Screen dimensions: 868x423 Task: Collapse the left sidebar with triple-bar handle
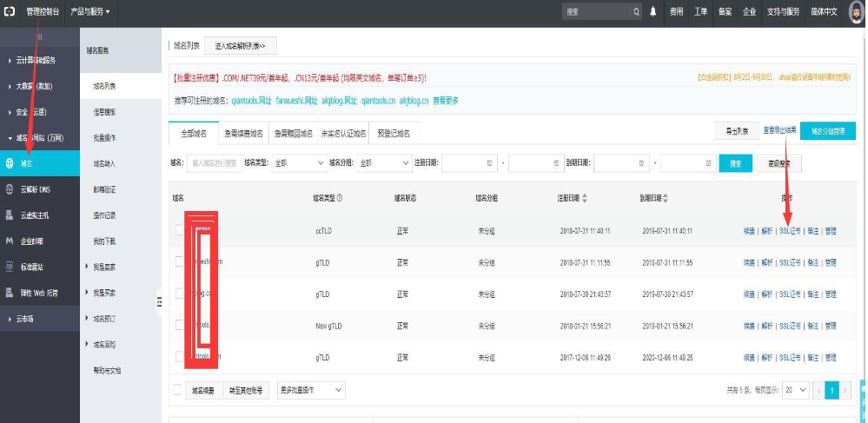[39, 37]
